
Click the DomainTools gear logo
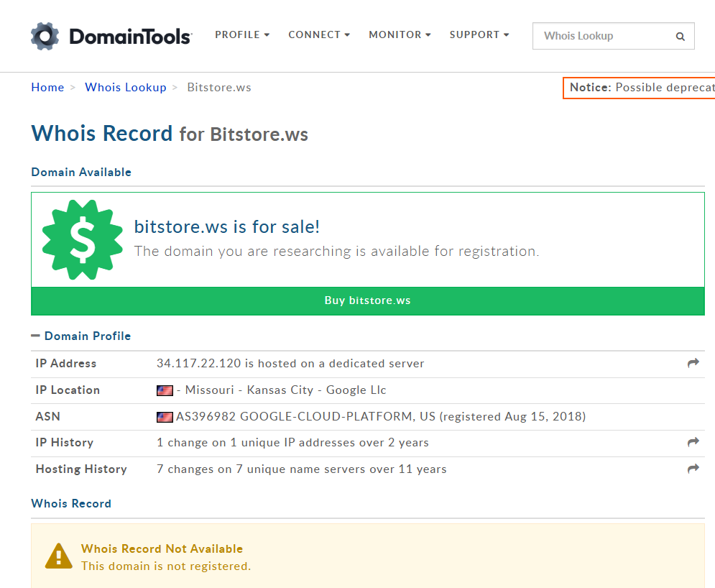point(44,36)
